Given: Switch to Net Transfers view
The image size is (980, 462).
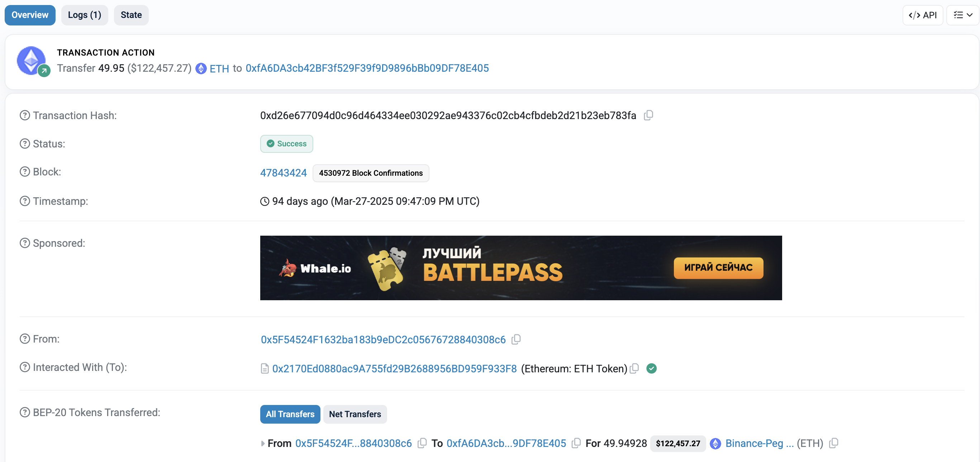Looking at the screenshot, I should (355, 414).
